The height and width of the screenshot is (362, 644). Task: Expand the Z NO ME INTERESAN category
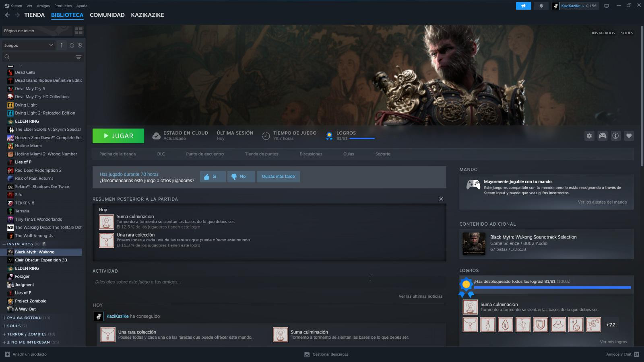point(4,342)
